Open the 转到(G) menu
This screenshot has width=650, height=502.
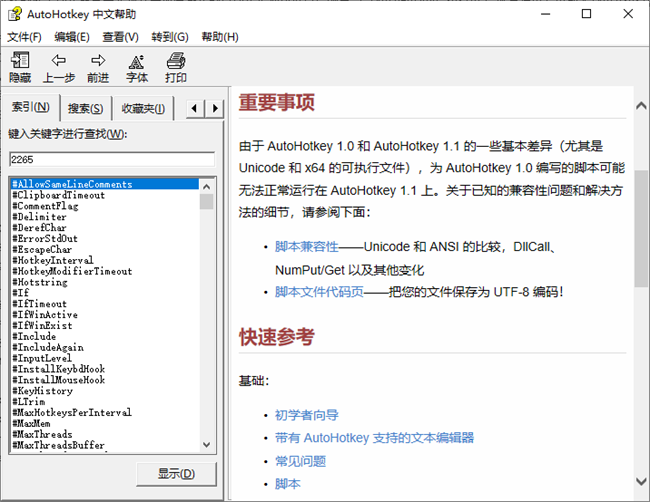click(170, 37)
